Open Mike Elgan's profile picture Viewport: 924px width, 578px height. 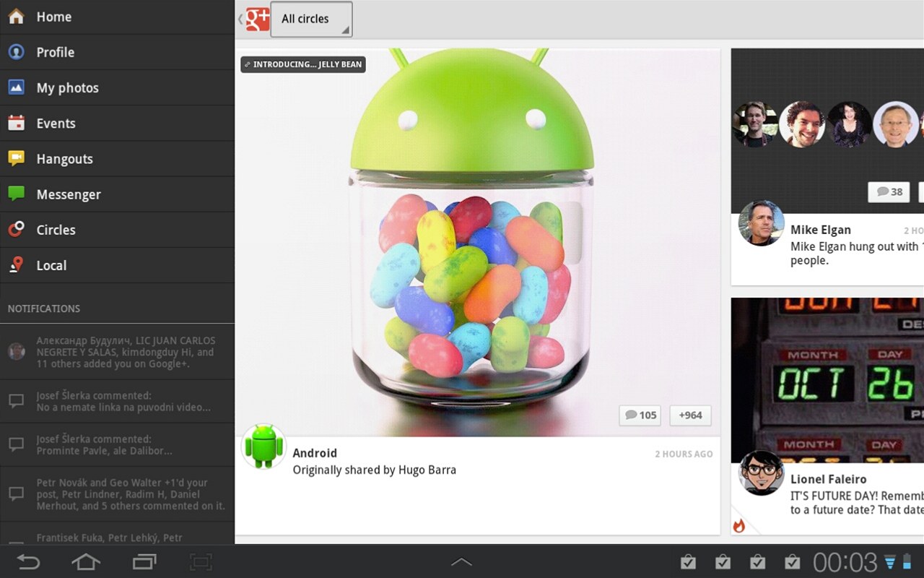761,223
